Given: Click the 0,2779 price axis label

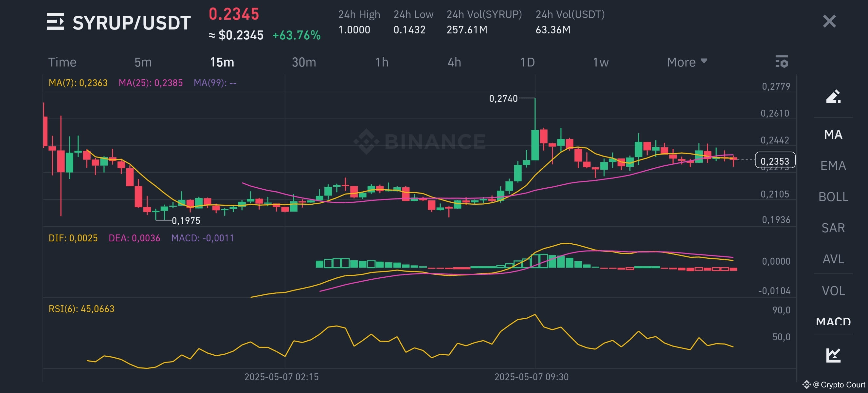Looking at the screenshot, I should click(776, 86).
